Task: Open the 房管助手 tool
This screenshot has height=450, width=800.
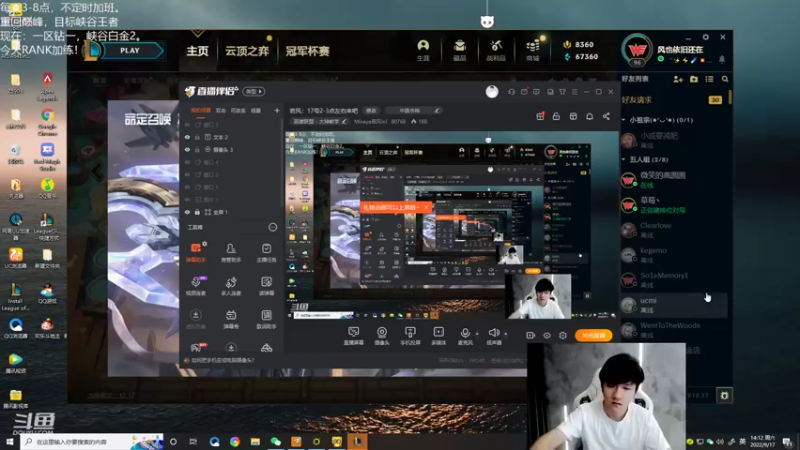Action: coord(231,252)
